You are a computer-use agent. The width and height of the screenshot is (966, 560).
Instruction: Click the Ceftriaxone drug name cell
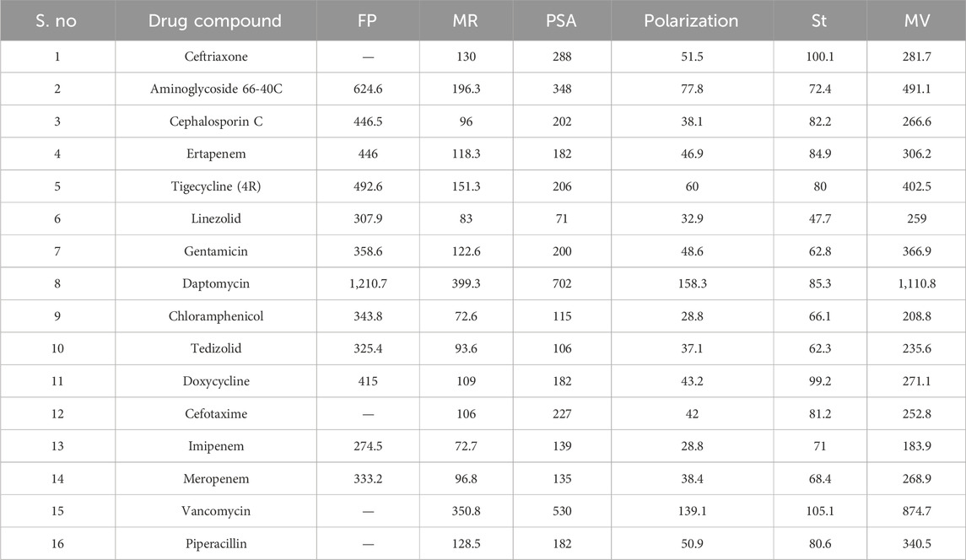click(215, 56)
